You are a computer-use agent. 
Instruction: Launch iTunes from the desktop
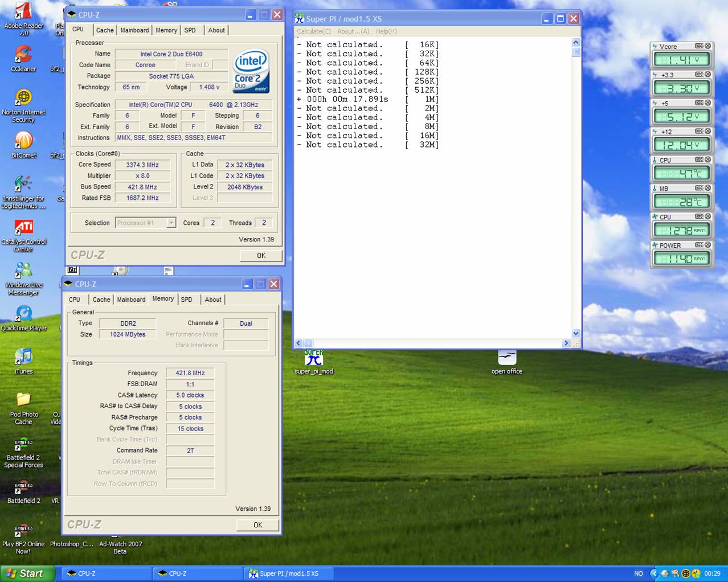(x=23, y=362)
